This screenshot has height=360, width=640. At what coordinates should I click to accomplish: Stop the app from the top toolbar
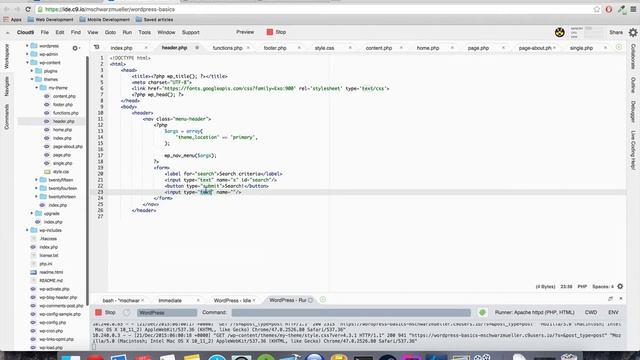click(x=276, y=32)
